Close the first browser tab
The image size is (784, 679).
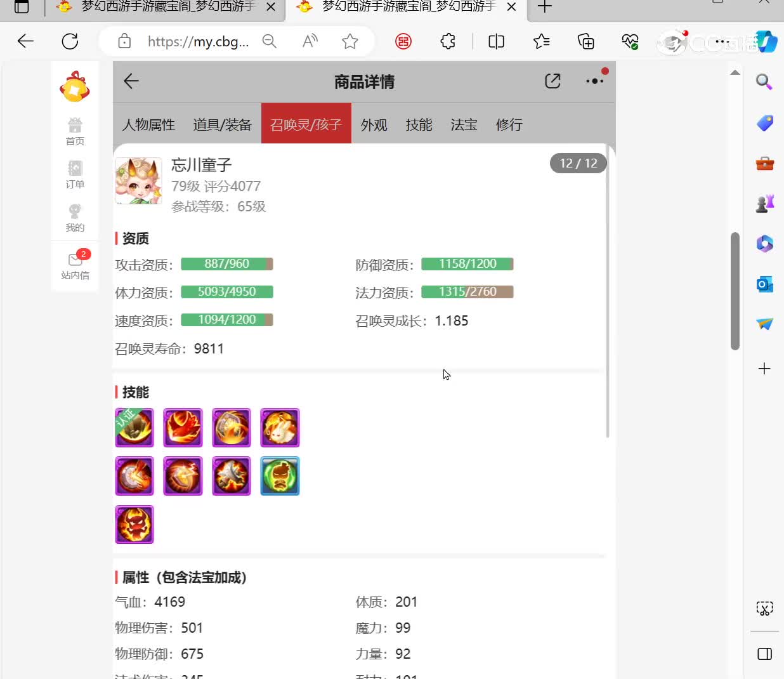(x=271, y=7)
